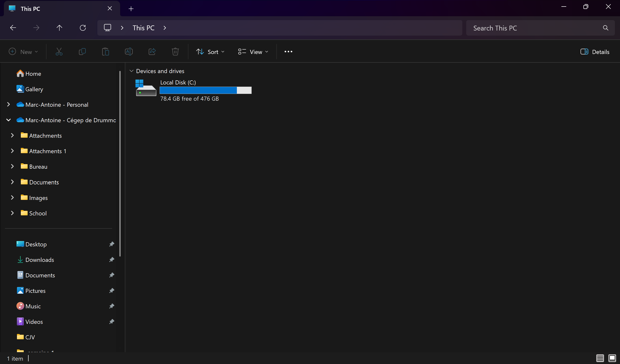Viewport: 620px width, 364px height.
Task: Click the Cut scissors icon
Action: (x=59, y=52)
